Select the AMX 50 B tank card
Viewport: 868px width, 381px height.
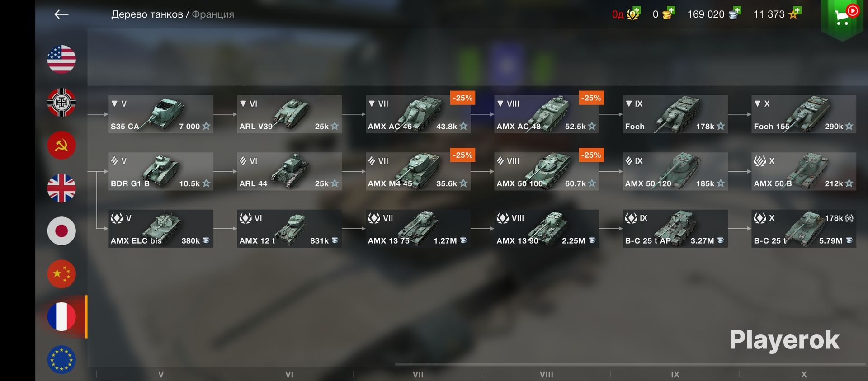tap(804, 171)
